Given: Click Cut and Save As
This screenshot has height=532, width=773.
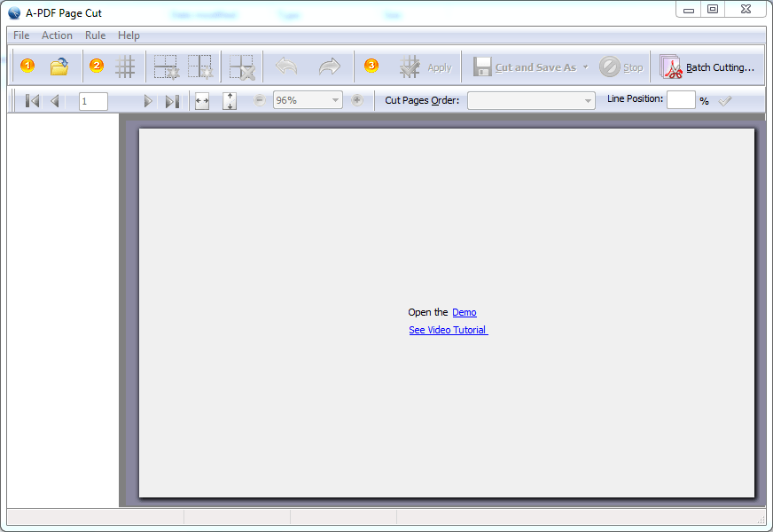Looking at the screenshot, I should [526, 67].
